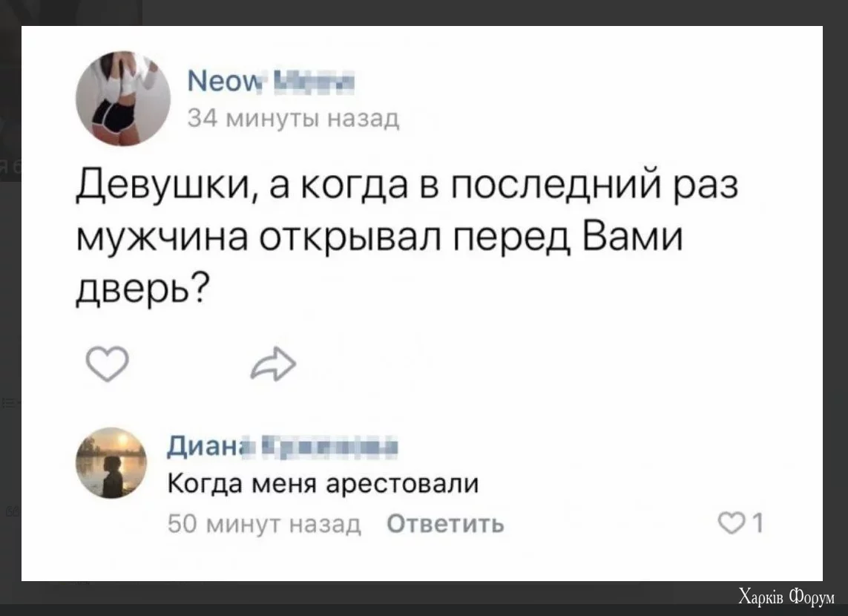Click the word 'Когда' in the comment
Viewport: 848px width, 616px height.
pyautogui.click(x=199, y=485)
